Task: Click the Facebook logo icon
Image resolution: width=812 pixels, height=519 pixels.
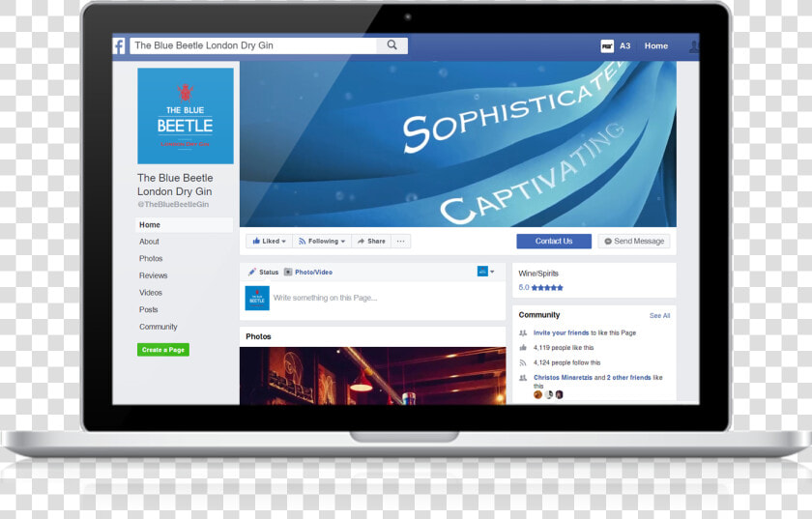Action: tap(119, 46)
